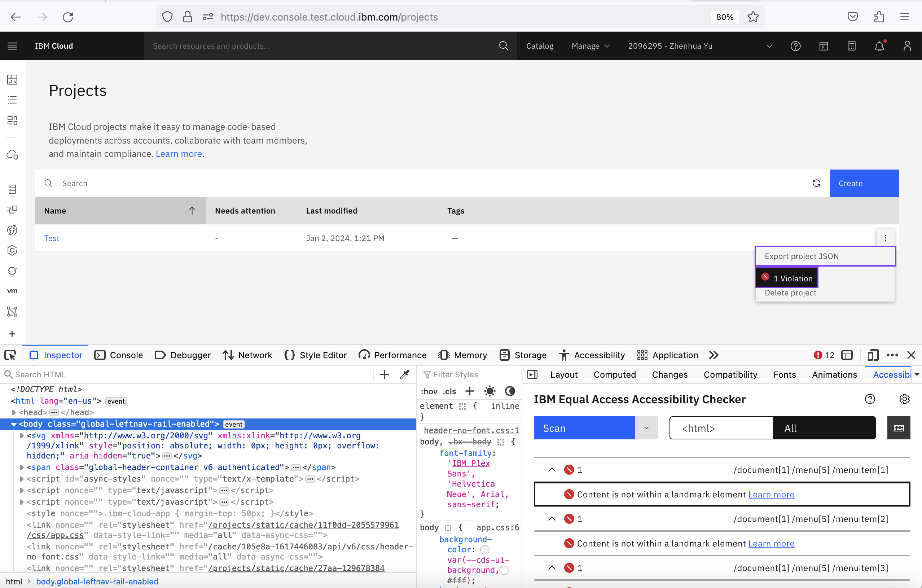Select Export project JSON menu item
The width and height of the screenshot is (922, 588).
pyautogui.click(x=825, y=256)
